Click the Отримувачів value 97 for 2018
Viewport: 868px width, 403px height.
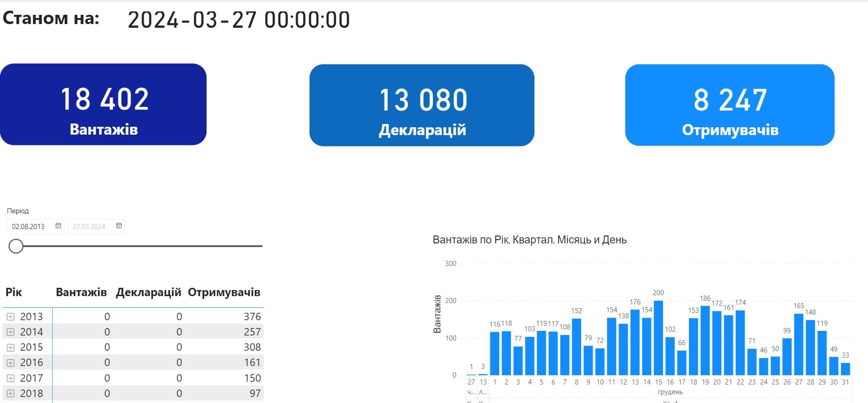[255, 394]
